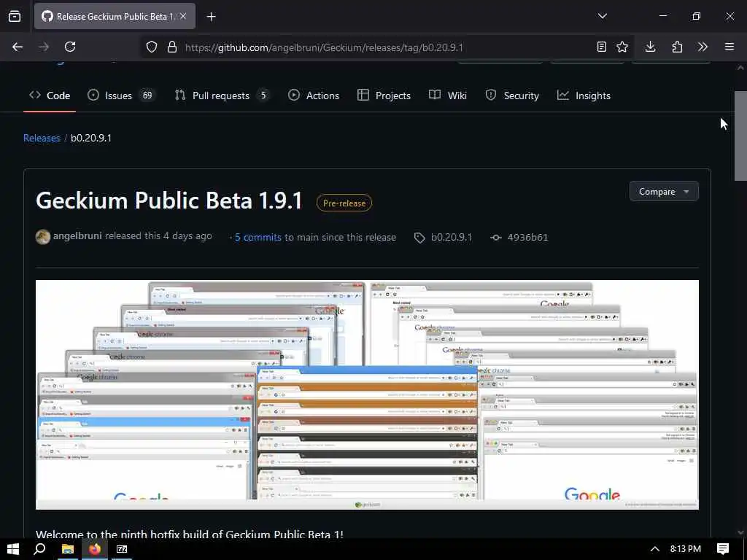The width and height of the screenshot is (747, 560).
Task: Click the page vertical scrollbar thumb
Action: (x=740, y=136)
